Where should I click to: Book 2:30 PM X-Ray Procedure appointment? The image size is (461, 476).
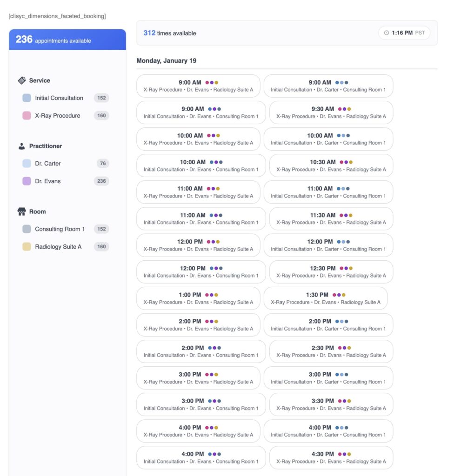(331, 351)
